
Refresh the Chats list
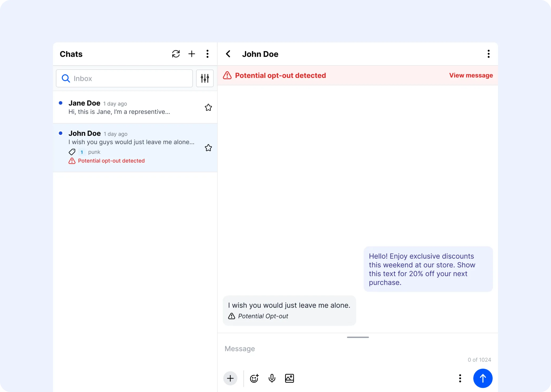176,54
